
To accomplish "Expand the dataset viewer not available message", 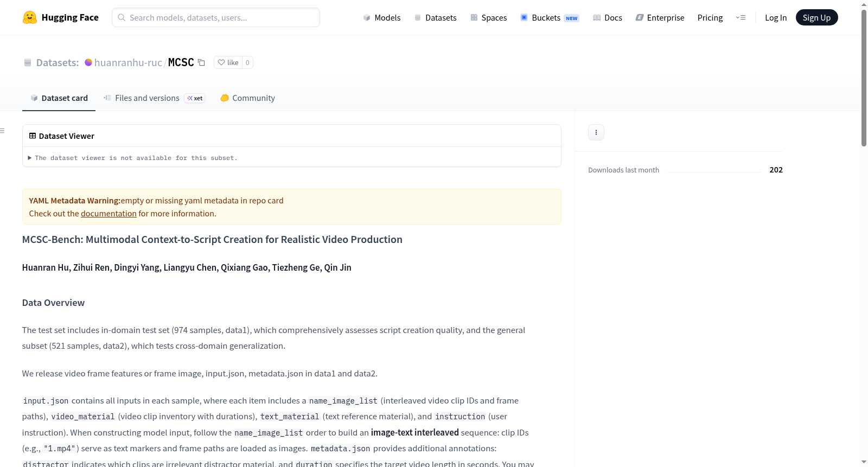I will 132,158.
